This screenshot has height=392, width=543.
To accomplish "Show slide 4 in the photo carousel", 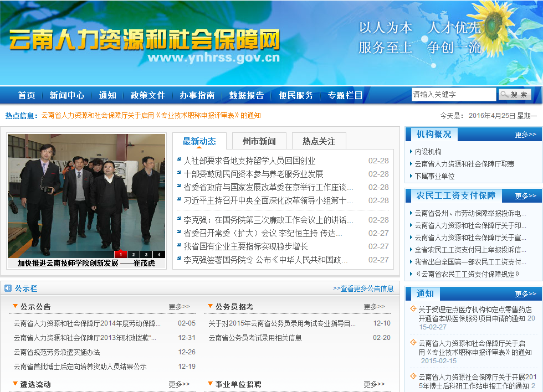I will pos(159,254).
